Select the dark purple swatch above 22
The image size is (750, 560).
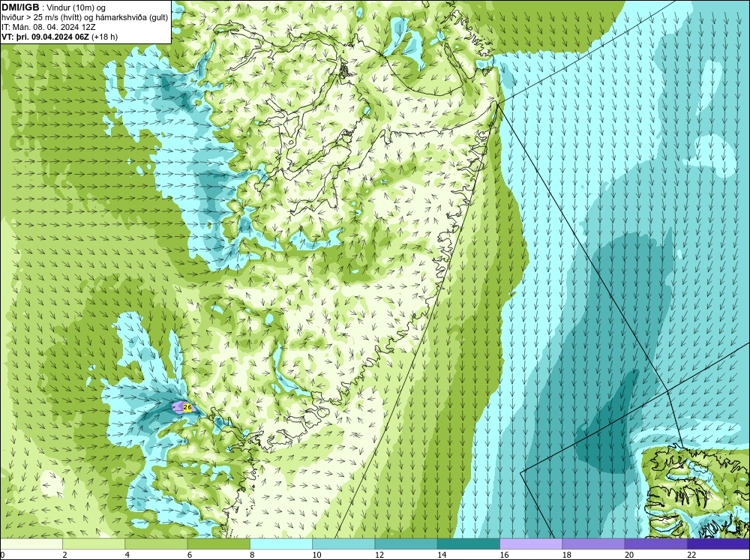[718, 544]
